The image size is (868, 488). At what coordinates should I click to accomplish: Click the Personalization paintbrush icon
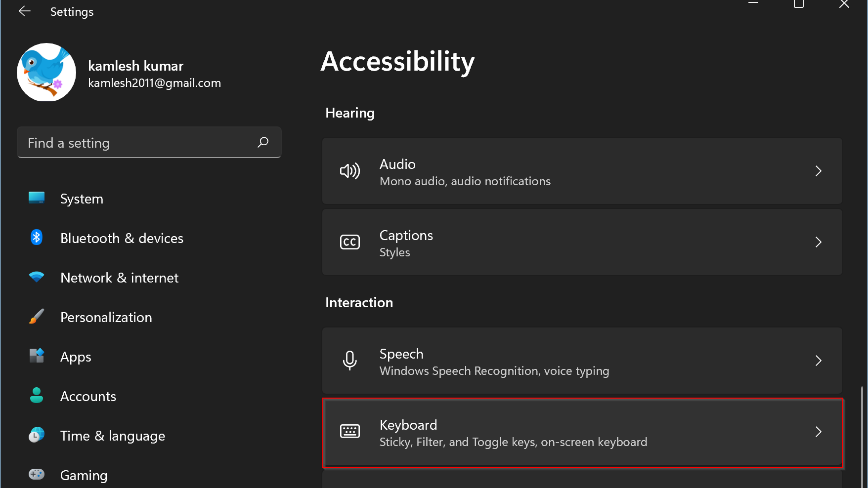coord(37,317)
